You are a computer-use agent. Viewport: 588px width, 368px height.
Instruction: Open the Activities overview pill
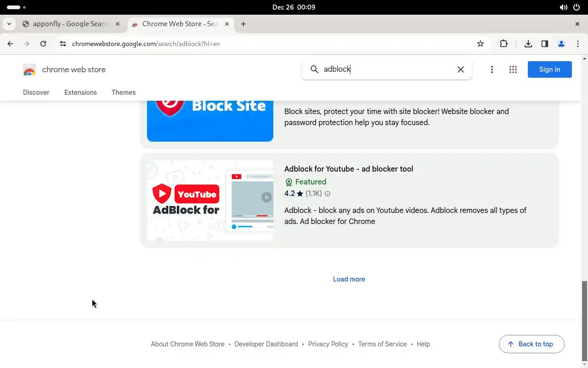[17, 7]
